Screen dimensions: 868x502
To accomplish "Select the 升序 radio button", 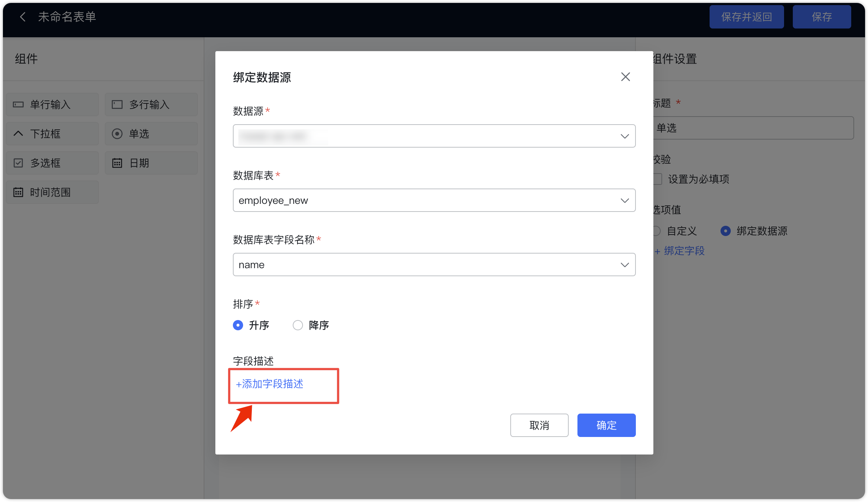I will tap(238, 325).
